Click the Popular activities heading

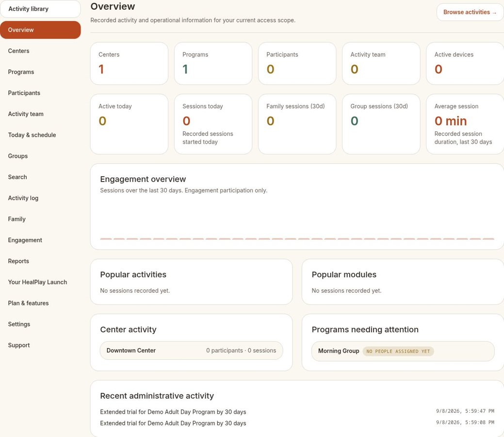point(133,274)
